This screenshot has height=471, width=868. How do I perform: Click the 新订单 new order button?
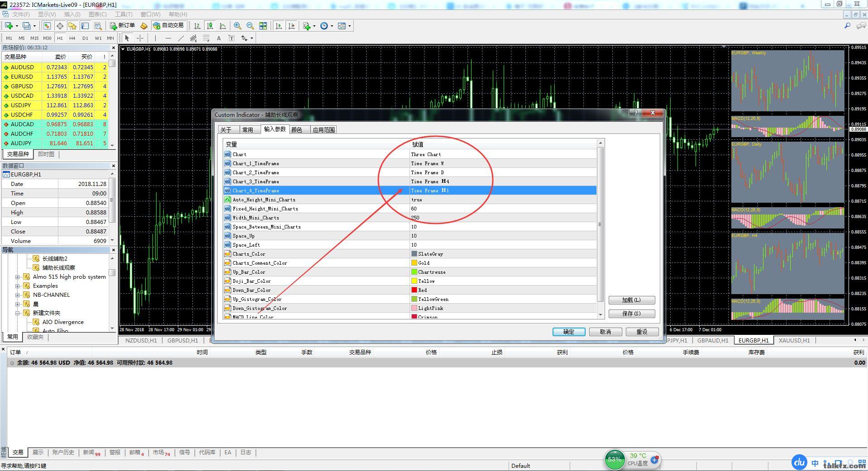(123, 26)
